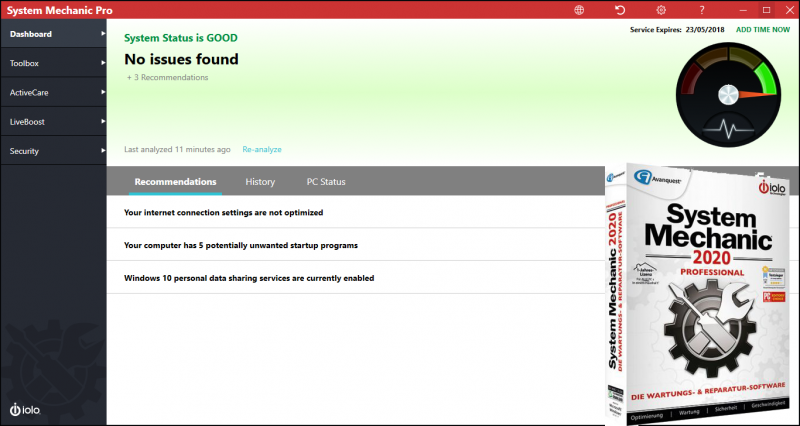Switch to the History tab
This screenshot has height=426, width=800.
point(260,182)
